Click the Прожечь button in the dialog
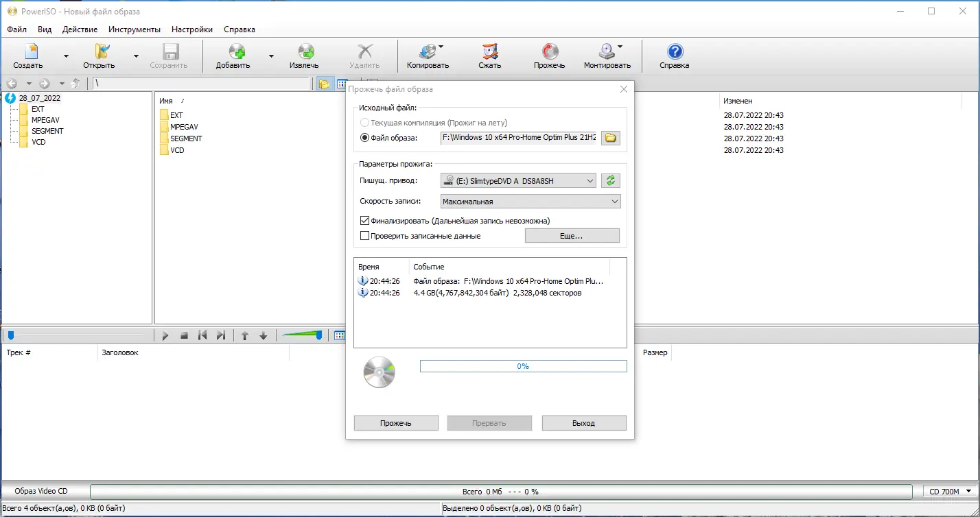 coord(396,423)
